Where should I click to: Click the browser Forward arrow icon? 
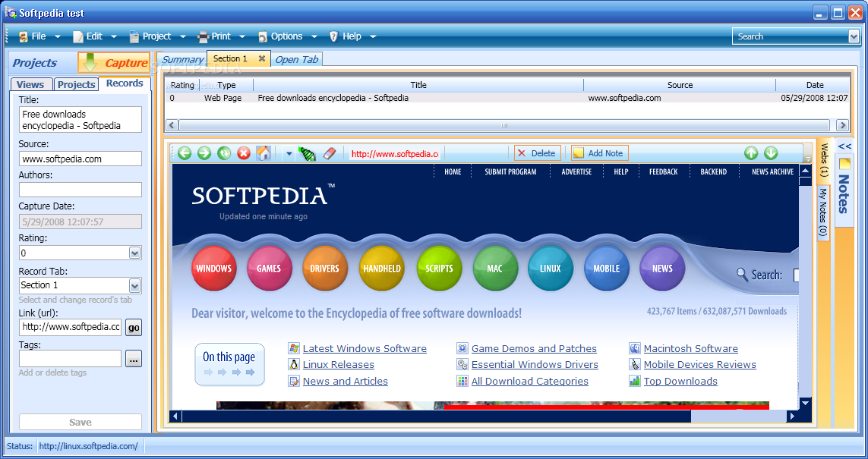pyautogui.click(x=204, y=153)
